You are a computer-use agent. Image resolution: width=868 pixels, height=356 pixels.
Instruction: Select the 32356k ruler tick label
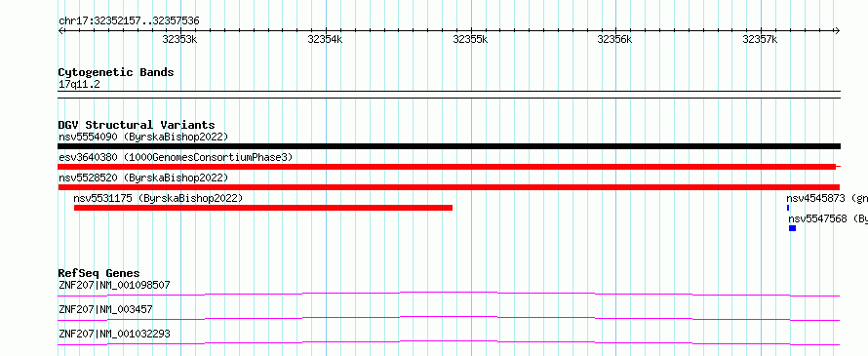pyautogui.click(x=614, y=39)
